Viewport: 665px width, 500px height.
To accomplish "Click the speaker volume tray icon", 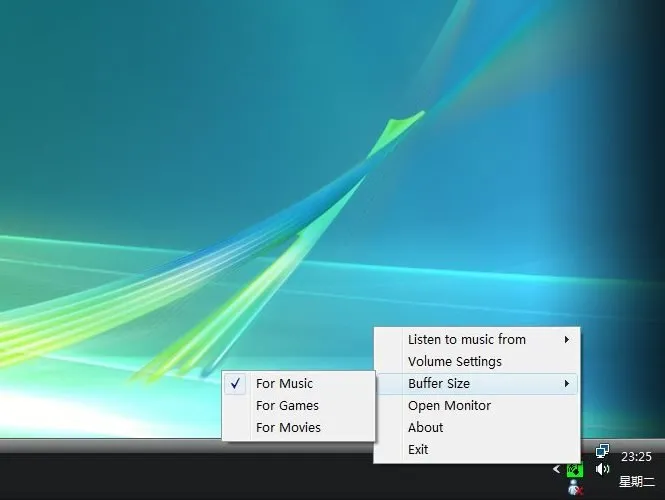I will click(x=602, y=469).
